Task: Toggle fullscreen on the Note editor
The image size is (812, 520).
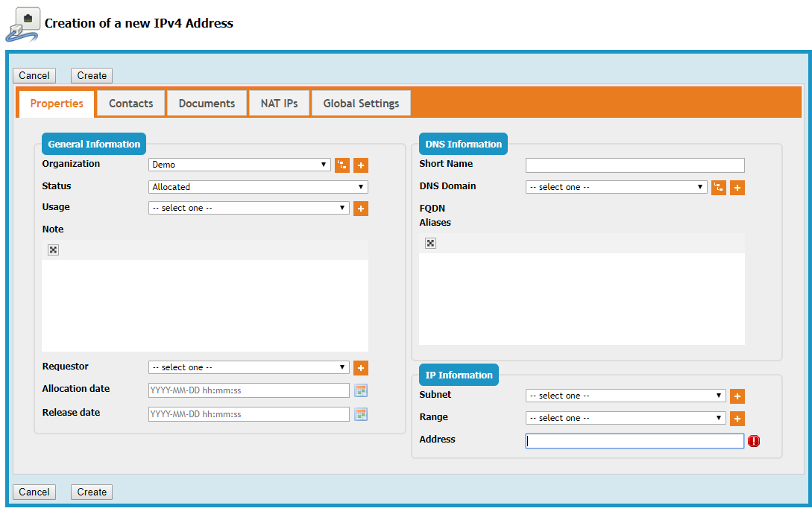Action: click(x=53, y=250)
